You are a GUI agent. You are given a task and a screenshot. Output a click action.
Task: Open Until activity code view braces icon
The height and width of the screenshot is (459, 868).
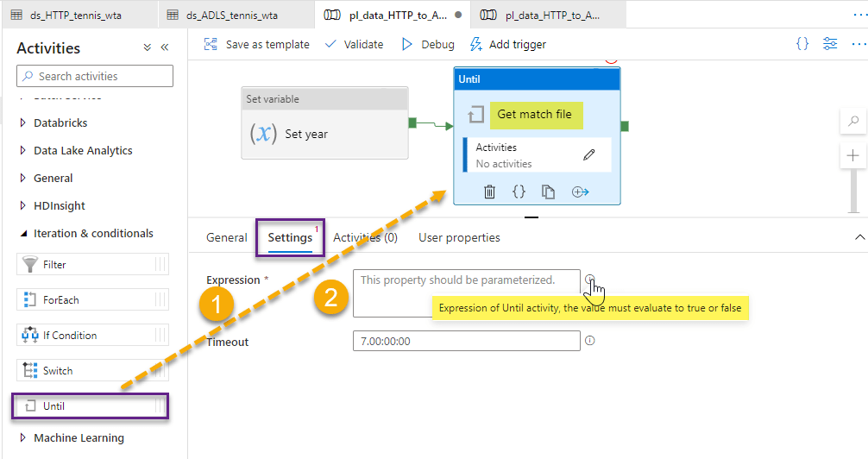(519, 192)
